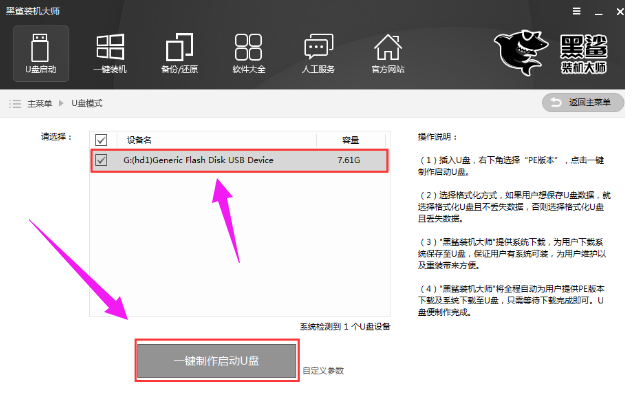Screen dimensions: 637x396
Task: Click the 返回主菜单 button
Action: (583, 102)
